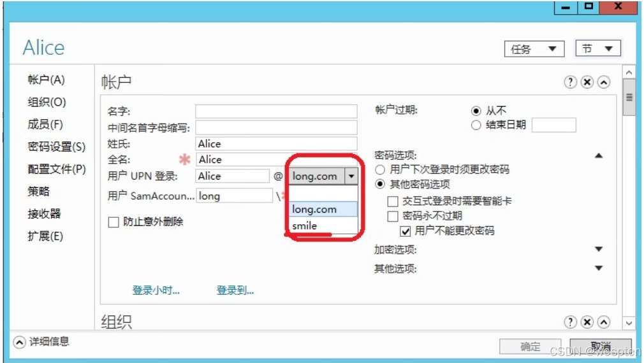
Task: Click the 全名 field containing Alice
Action: click(277, 160)
